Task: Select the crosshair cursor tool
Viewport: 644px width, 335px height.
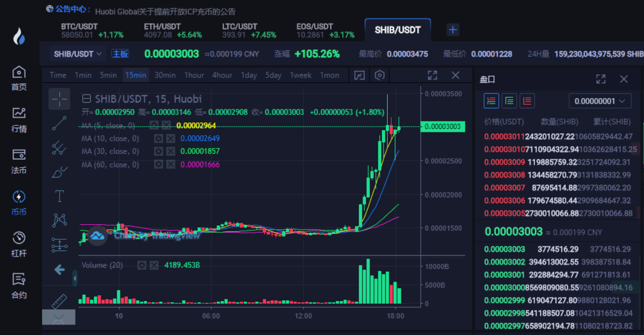Action: [x=60, y=98]
